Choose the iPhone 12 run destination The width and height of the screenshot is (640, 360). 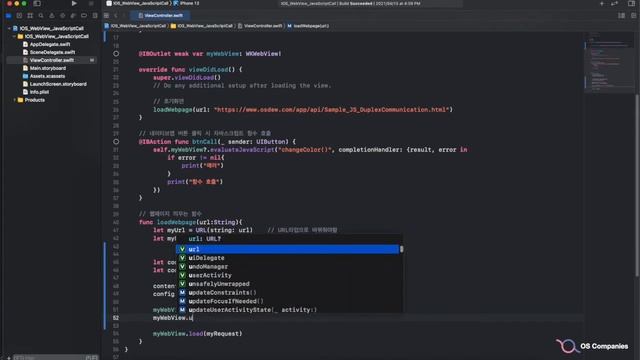(187, 3)
